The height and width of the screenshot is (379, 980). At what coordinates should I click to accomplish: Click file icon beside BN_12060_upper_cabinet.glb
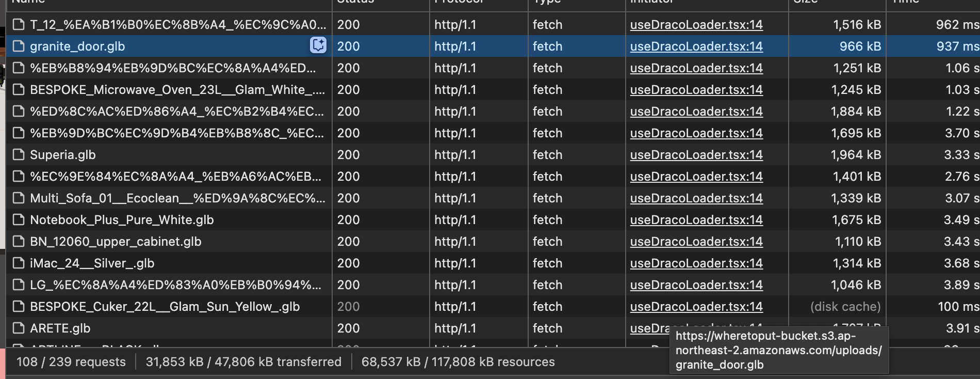pos(19,241)
